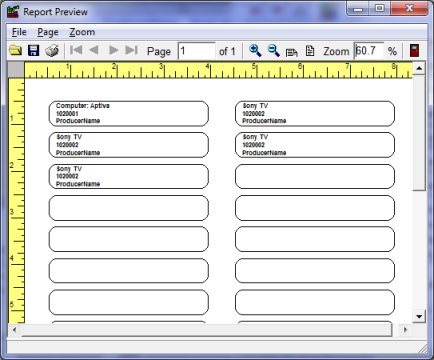Image resolution: width=434 pixels, height=360 pixels.
Task: Close the preview with the red door icon
Action: [414, 51]
